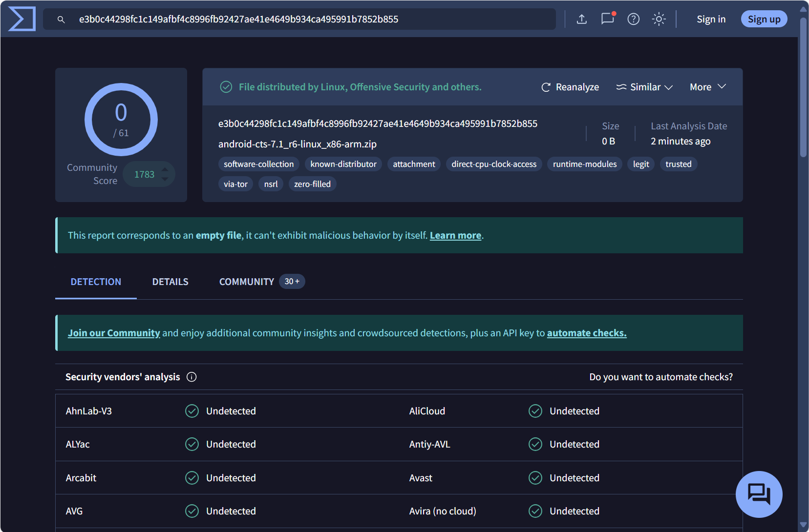
Task: Open the upload file icon
Action: [x=581, y=19]
